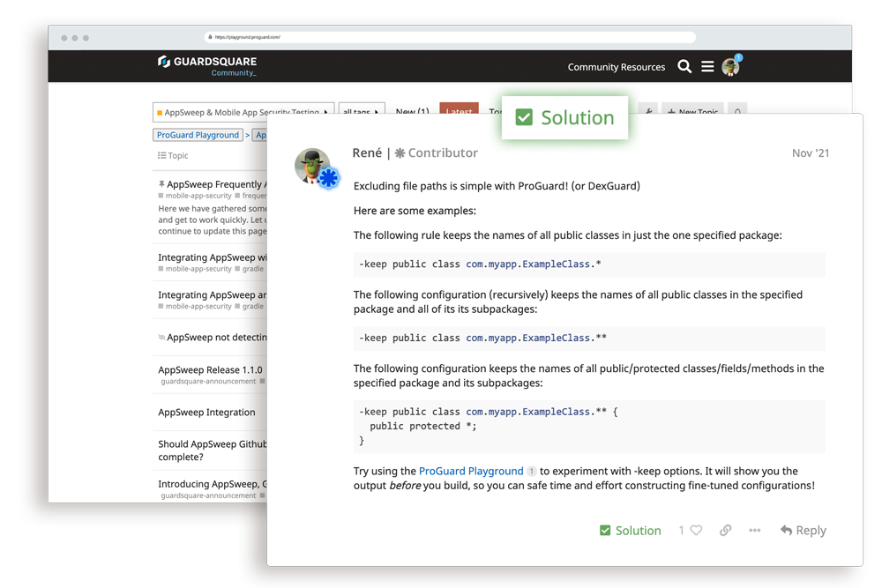Copy the post link with the chain icon
The image size is (882, 588).
click(x=726, y=530)
